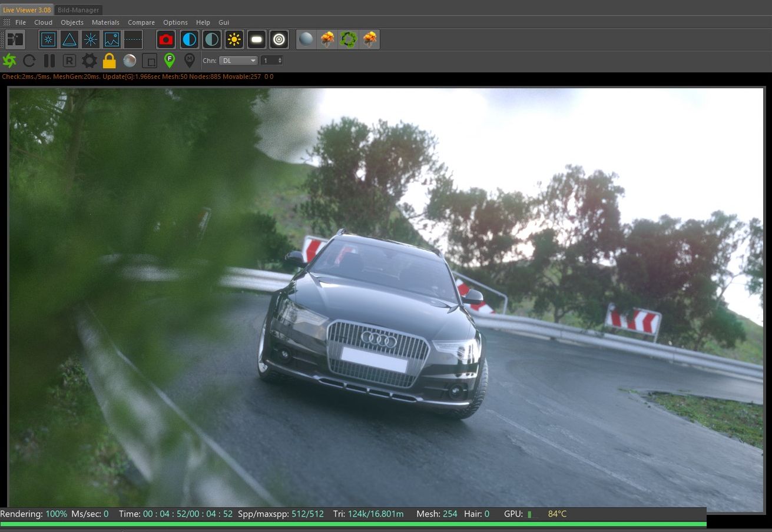Image resolution: width=772 pixels, height=532 pixels.
Task: Click the 'Hair: 0' status text
Action: tap(477, 514)
